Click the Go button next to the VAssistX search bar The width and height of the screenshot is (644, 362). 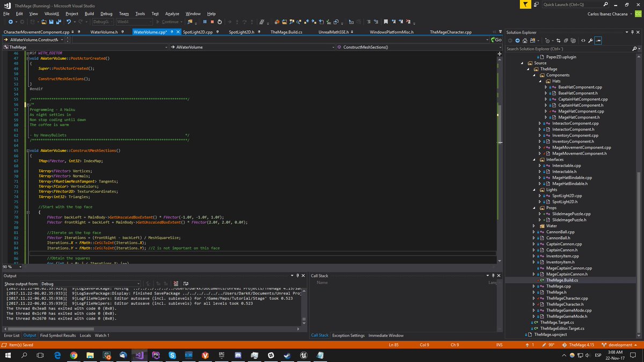[497, 40]
